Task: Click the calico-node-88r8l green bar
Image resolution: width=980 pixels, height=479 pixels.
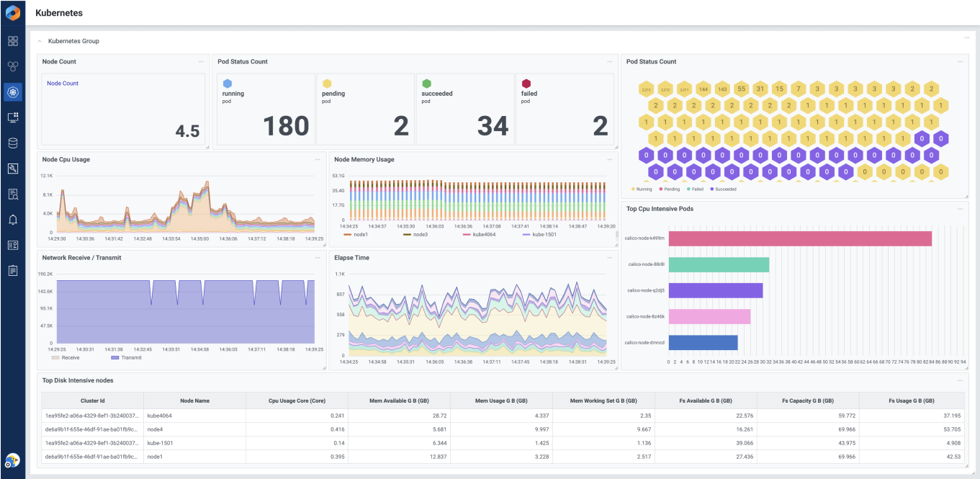Action: tap(719, 264)
